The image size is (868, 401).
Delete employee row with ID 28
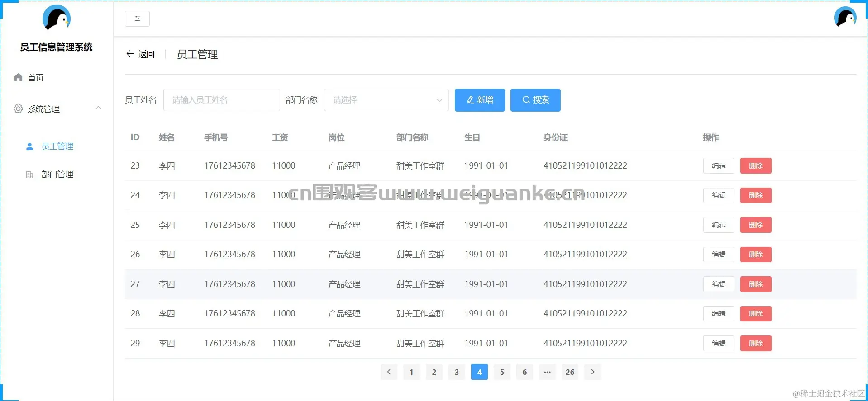pyautogui.click(x=756, y=314)
